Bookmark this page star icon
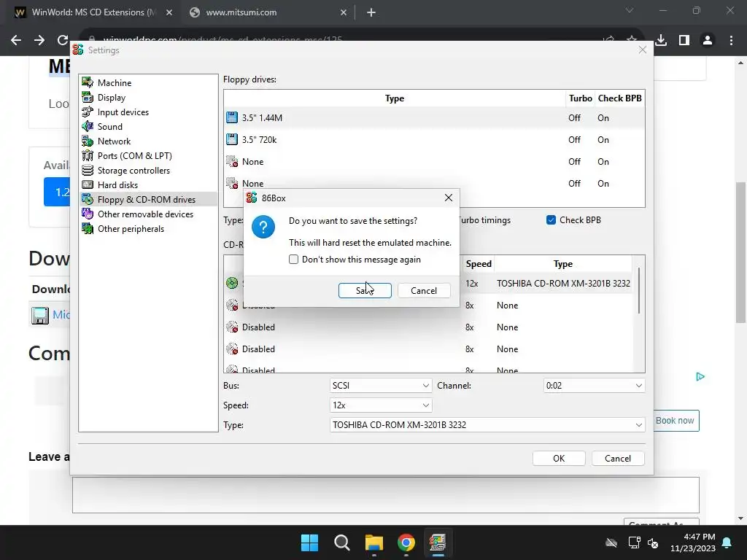Screen dimensions: 747x560 click(631, 40)
